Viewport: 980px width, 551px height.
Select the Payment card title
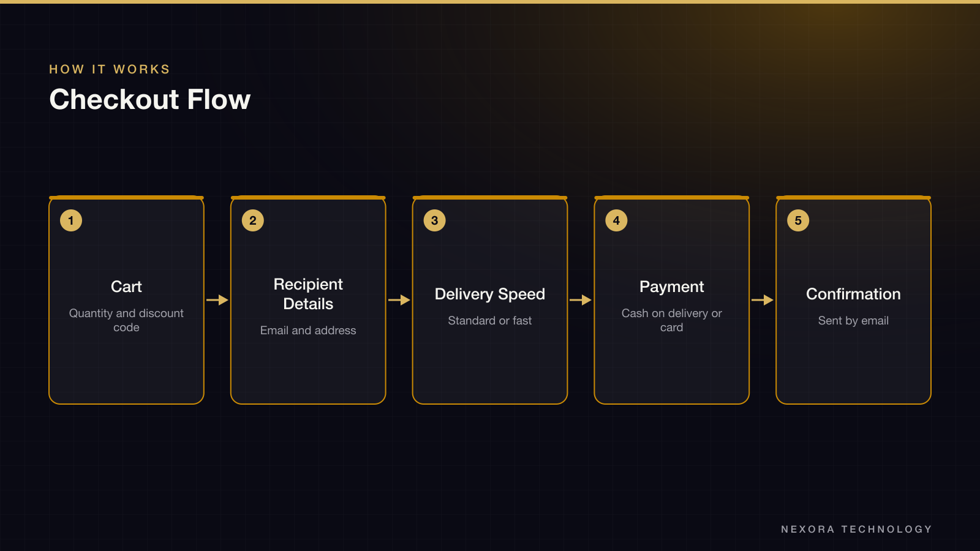(672, 287)
